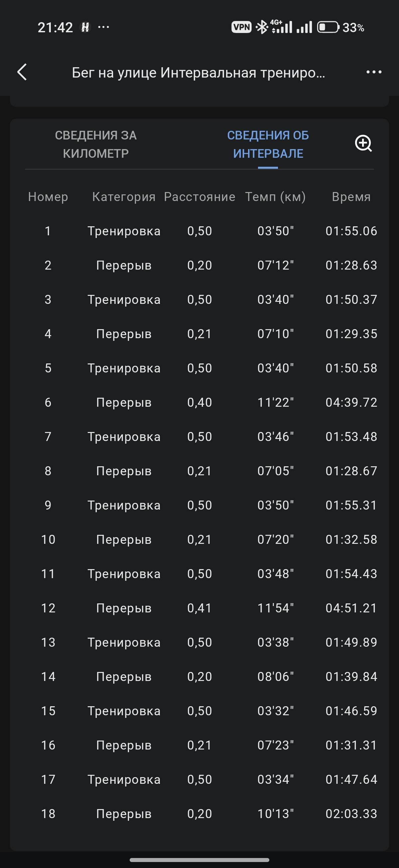Tap the status bar three-dots notification icon
This screenshot has width=399, height=868.
(103, 27)
